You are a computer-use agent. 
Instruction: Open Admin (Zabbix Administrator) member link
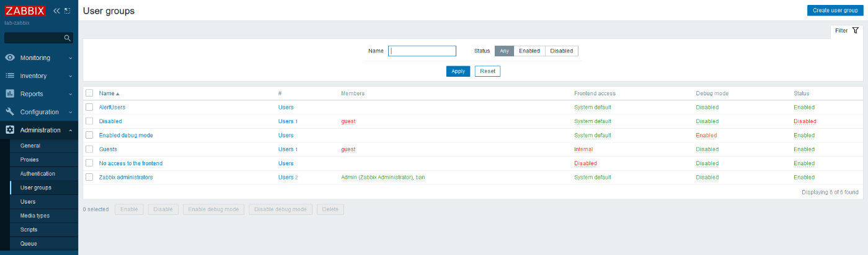[x=377, y=177]
